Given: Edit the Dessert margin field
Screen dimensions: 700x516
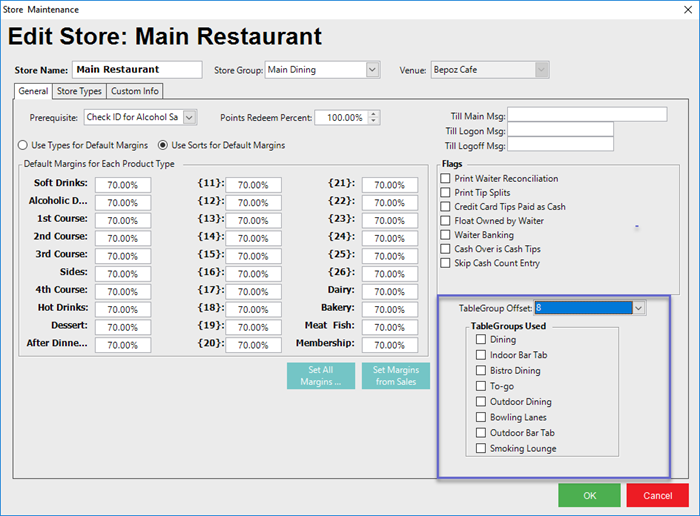Looking at the screenshot, I should coord(123,327).
